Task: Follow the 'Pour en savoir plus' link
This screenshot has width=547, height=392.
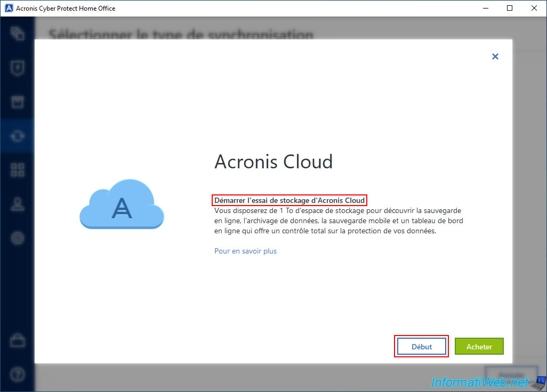Action: point(245,251)
